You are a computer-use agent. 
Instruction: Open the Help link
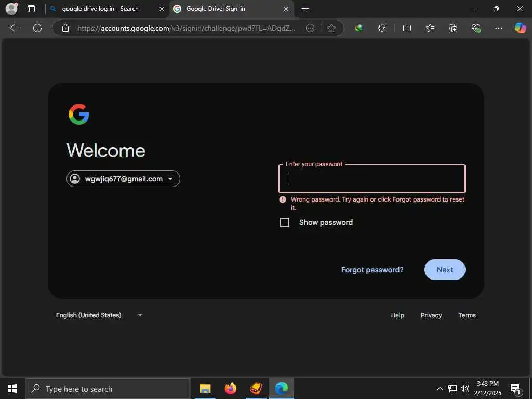click(397, 315)
